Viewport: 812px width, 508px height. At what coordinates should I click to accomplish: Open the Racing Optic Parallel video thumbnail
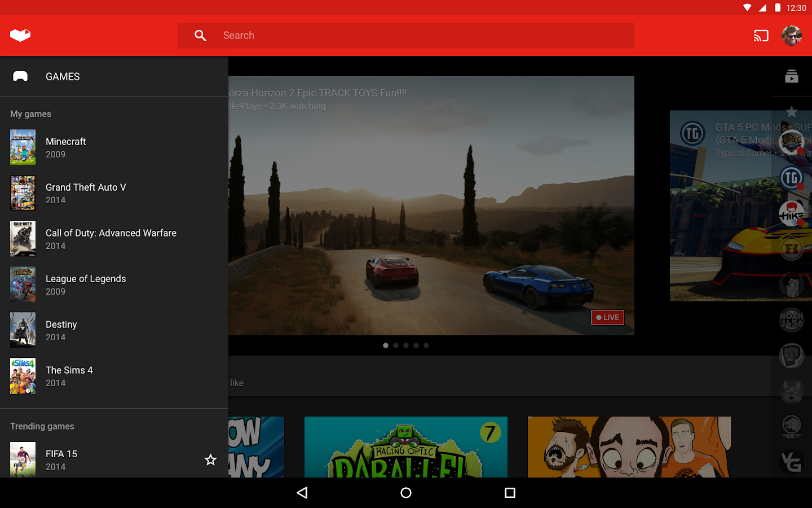(x=406, y=447)
